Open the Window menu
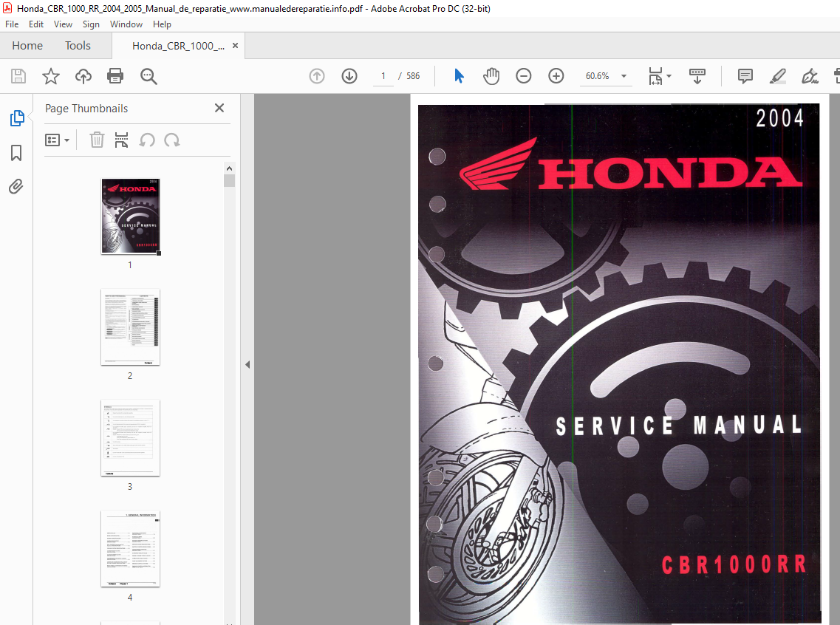840x625 pixels. click(x=126, y=24)
